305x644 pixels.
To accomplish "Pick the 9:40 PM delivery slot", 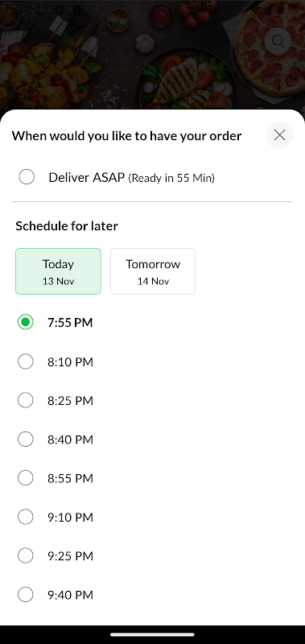I will [x=26, y=595].
